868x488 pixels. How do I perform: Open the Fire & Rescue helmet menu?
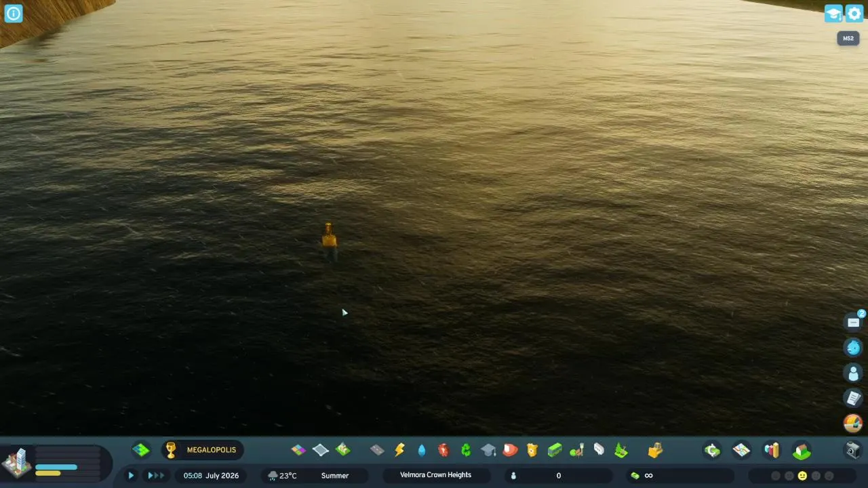point(510,449)
